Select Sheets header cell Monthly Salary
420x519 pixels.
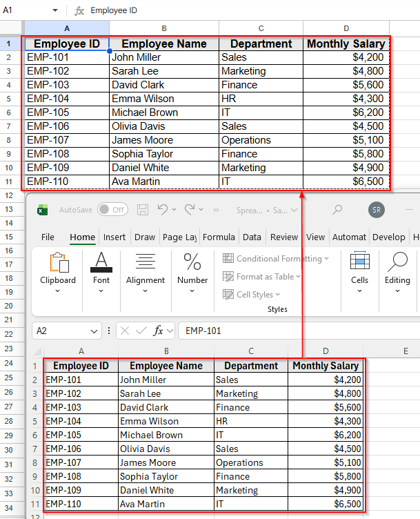346,43
